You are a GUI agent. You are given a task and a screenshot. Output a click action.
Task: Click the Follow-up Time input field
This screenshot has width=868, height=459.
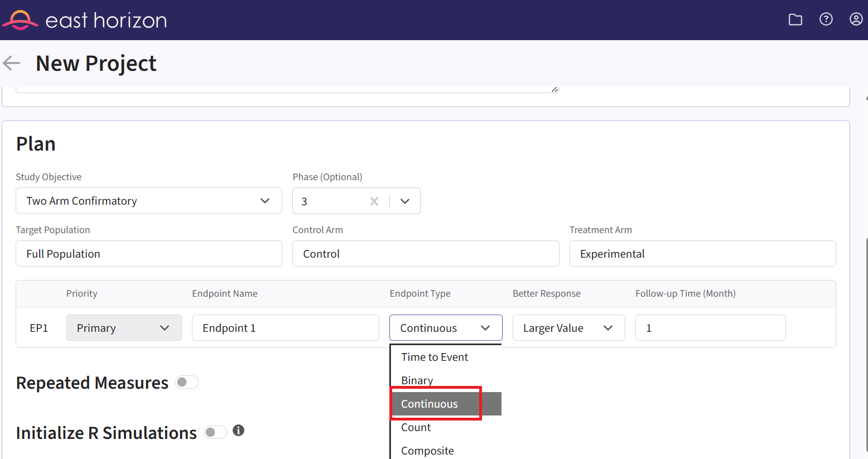[x=710, y=328]
